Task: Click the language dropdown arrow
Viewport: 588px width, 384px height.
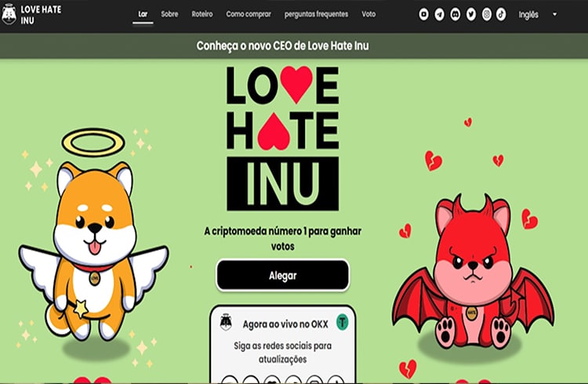Action: tap(554, 15)
